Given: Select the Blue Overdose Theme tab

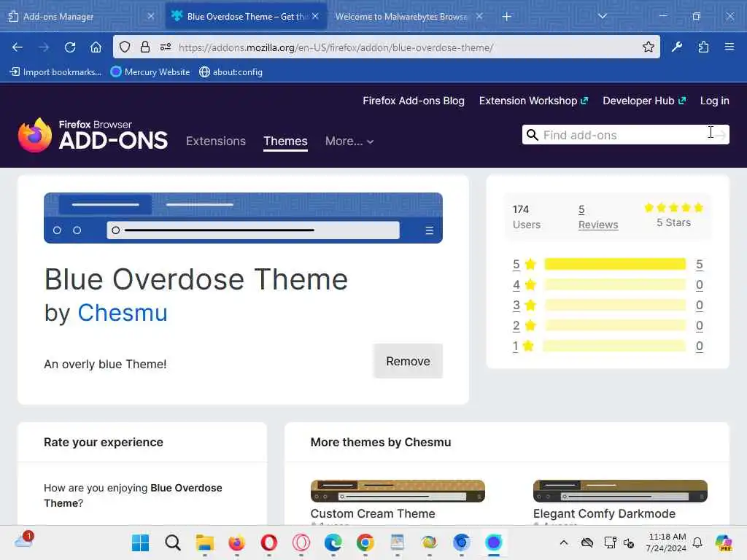Looking at the screenshot, I should 246,17.
